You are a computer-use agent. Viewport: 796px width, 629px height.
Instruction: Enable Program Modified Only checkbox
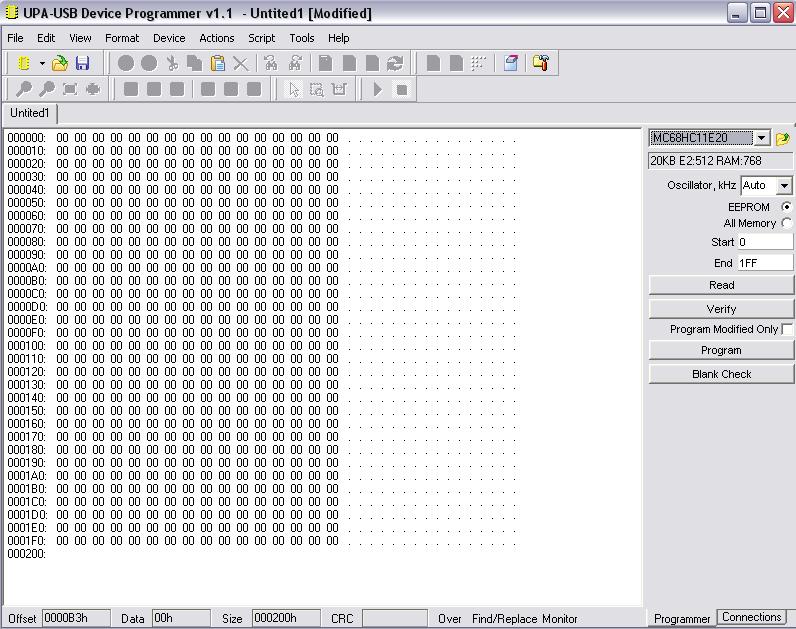[787, 329]
